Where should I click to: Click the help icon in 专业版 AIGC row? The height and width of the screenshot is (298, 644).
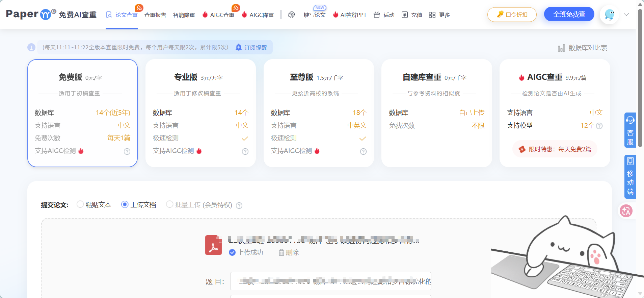(245, 151)
